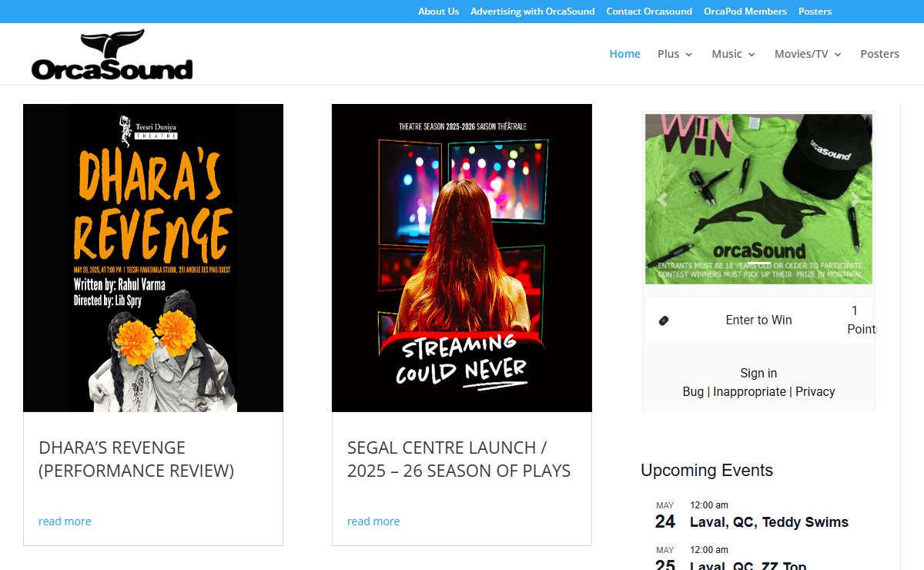Open OrcaPod Members link
Image resolution: width=924 pixels, height=570 pixels.
tap(745, 12)
